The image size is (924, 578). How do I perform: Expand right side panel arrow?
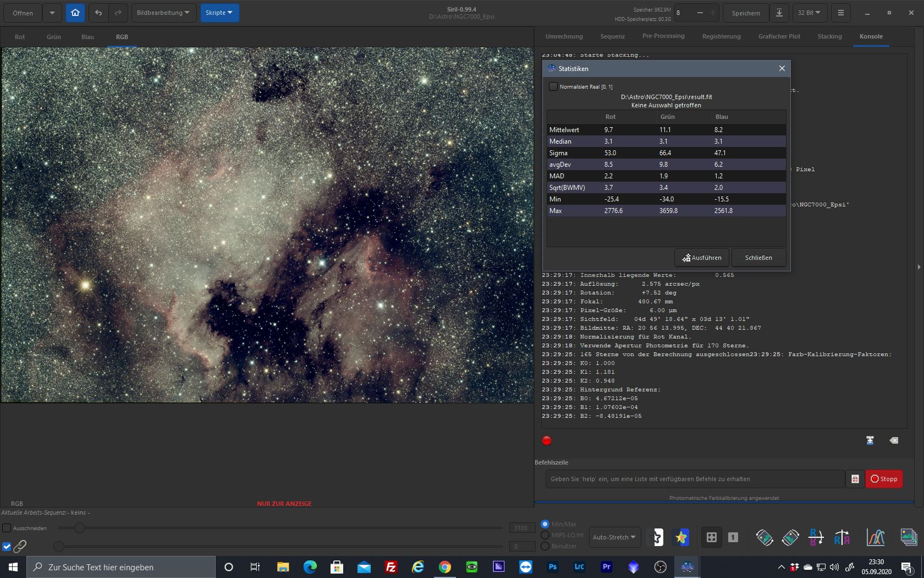point(919,267)
